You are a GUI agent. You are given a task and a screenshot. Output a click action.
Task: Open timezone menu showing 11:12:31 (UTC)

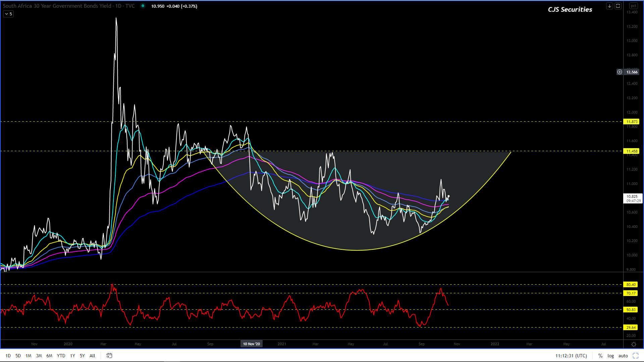(x=571, y=356)
